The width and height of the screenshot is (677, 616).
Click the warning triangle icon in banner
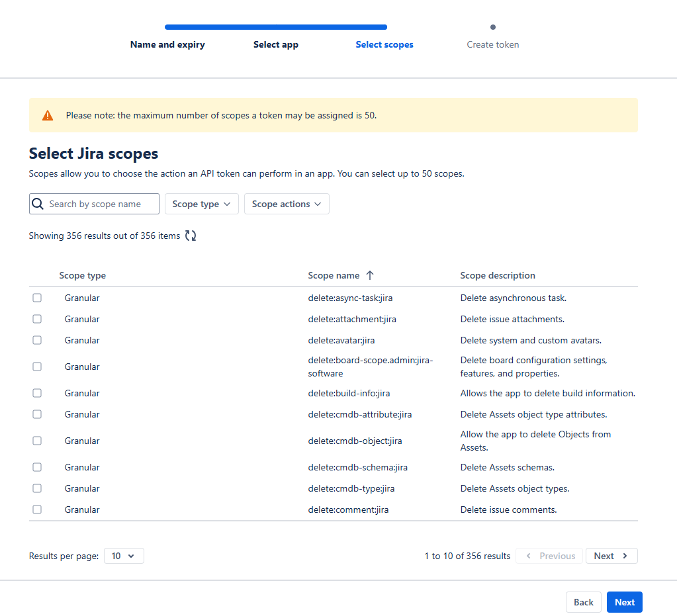[x=48, y=115]
